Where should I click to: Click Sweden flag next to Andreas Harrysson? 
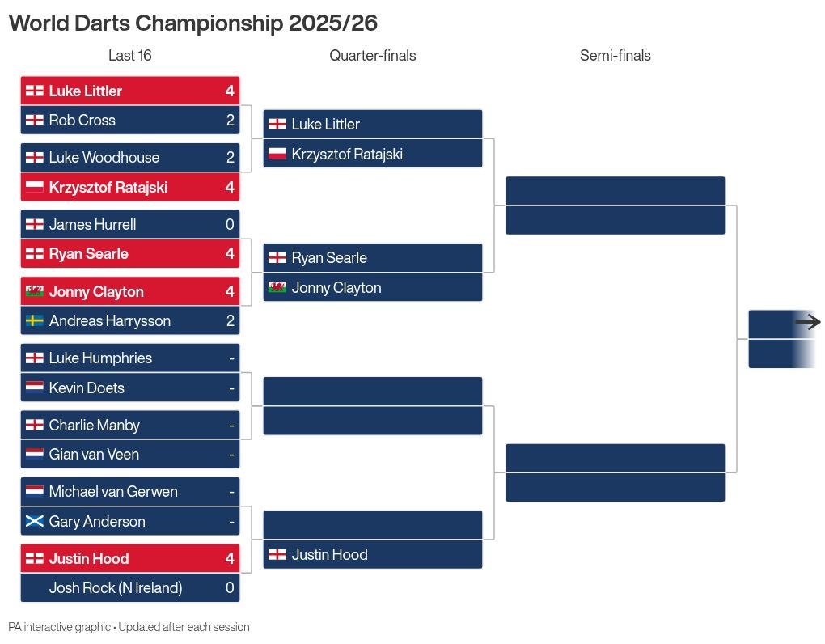[x=35, y=321]
